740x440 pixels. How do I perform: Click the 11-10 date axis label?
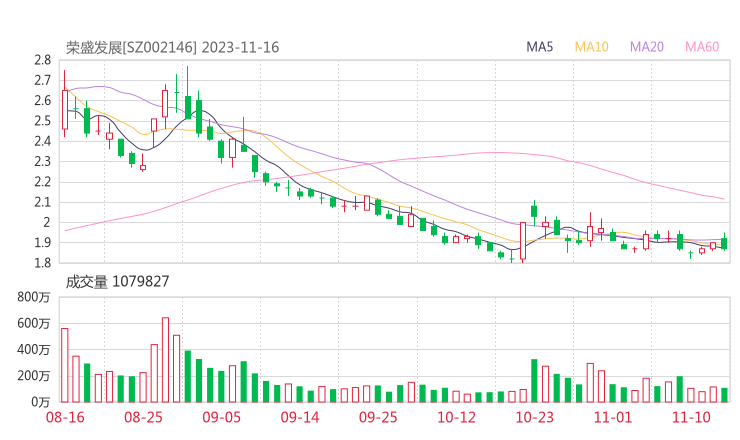pos(691,417)
